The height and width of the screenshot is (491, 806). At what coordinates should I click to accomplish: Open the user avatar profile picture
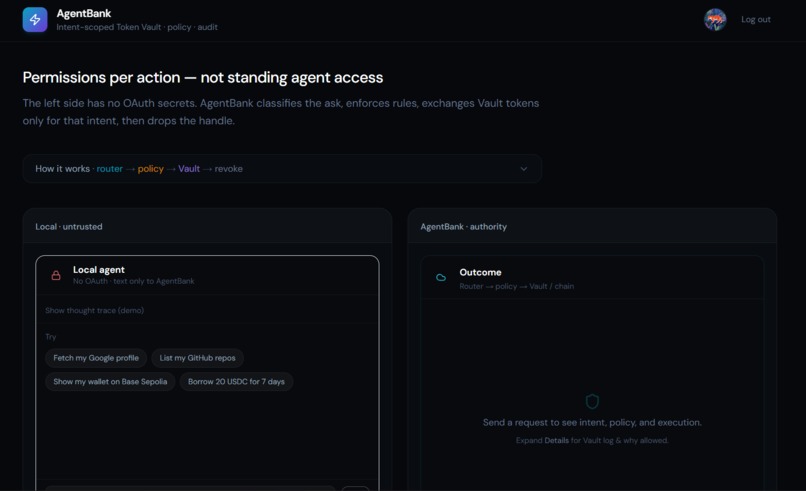[715, 20]
